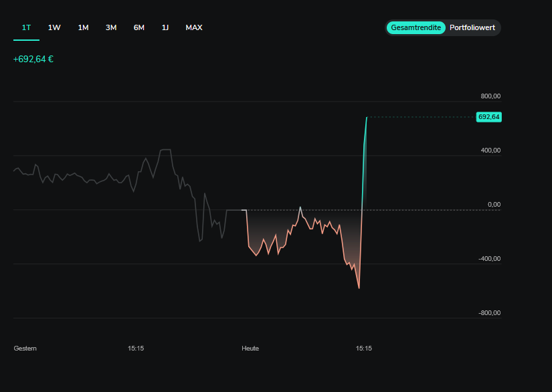Click the green peak at chart line end
Image resolution: width=552 pixels, height=392 pixels.
click(x=367, y=118)
